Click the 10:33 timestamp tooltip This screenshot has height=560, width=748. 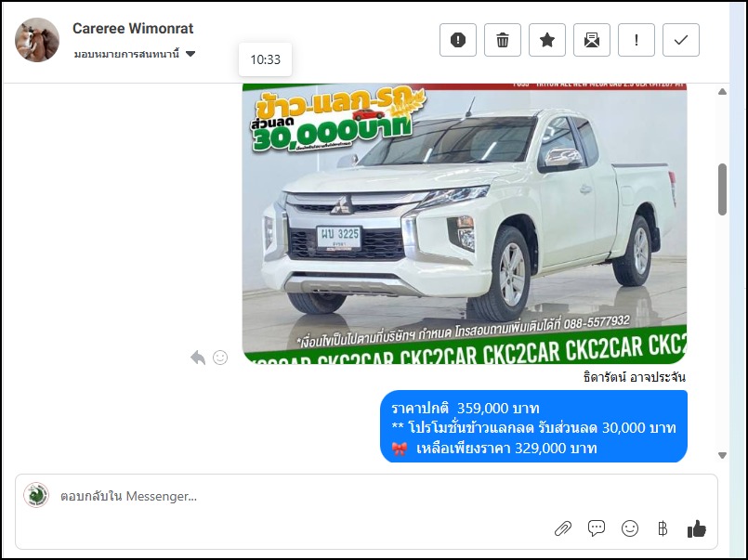pos(265,59)
